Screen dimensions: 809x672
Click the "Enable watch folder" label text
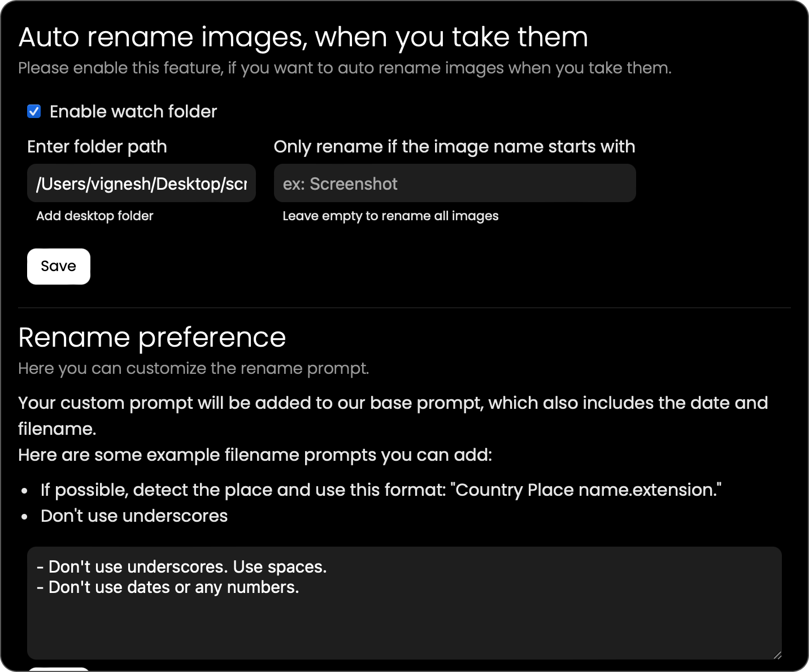tap(133, 112)
